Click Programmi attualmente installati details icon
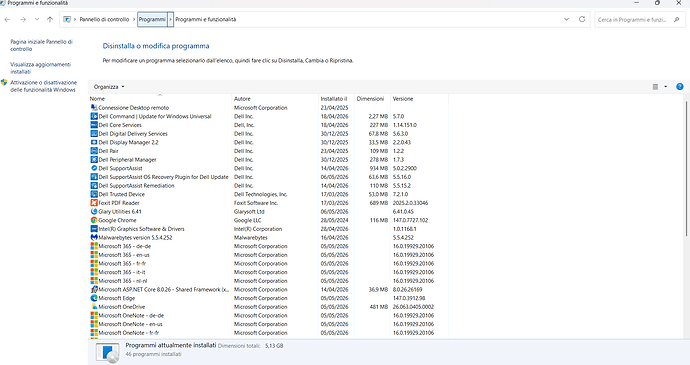Viewport: 690px width, 365px height. click(x=108, y=353)
